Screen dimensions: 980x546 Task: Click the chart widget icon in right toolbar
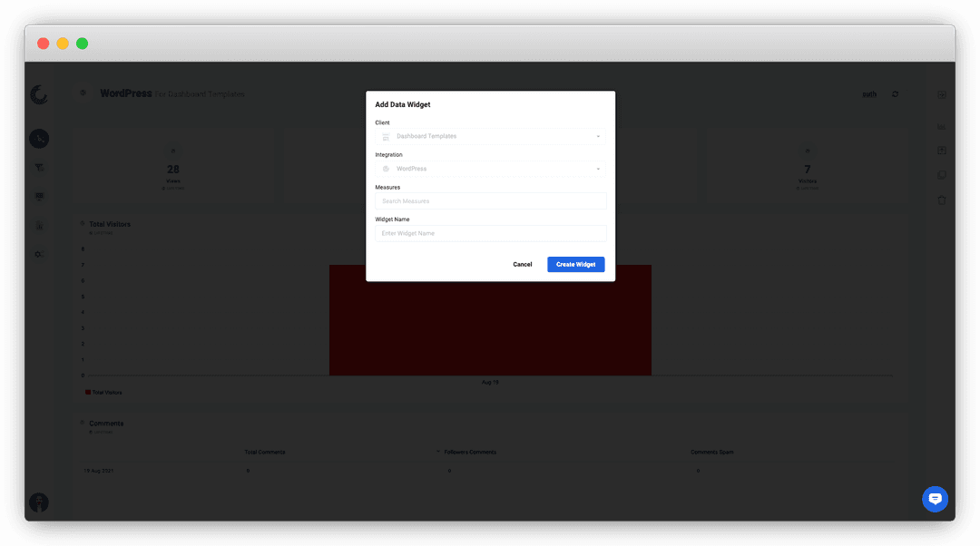pyautogui.click(x=942, y=126)
